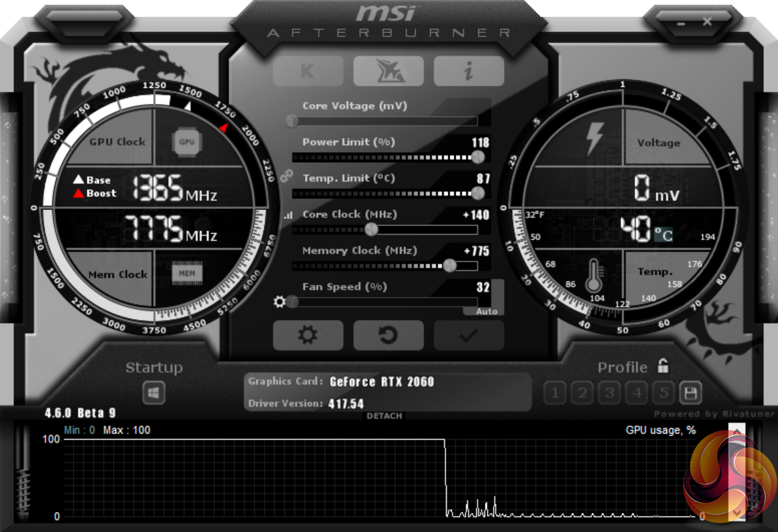Apply settings with the checkmark button
This screenshot has height=532, width=778.
(x=469, y=336)
